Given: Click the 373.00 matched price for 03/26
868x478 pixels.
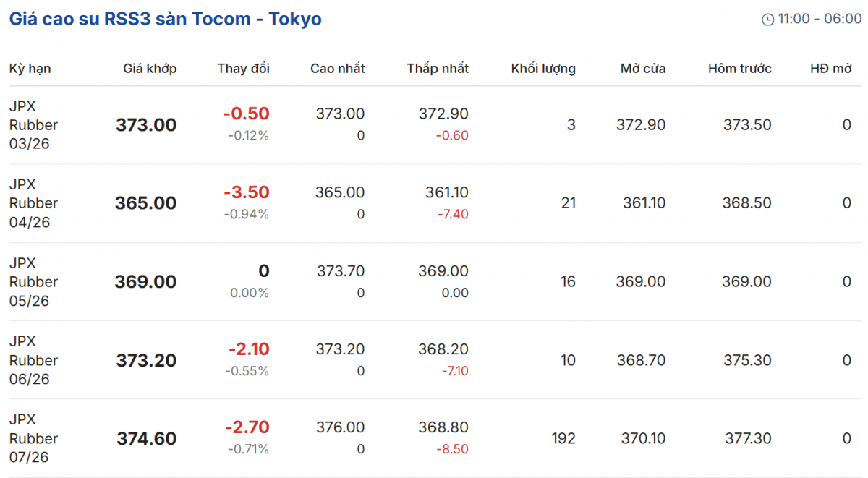Looking at the screenshot, I should pos(146,125).
